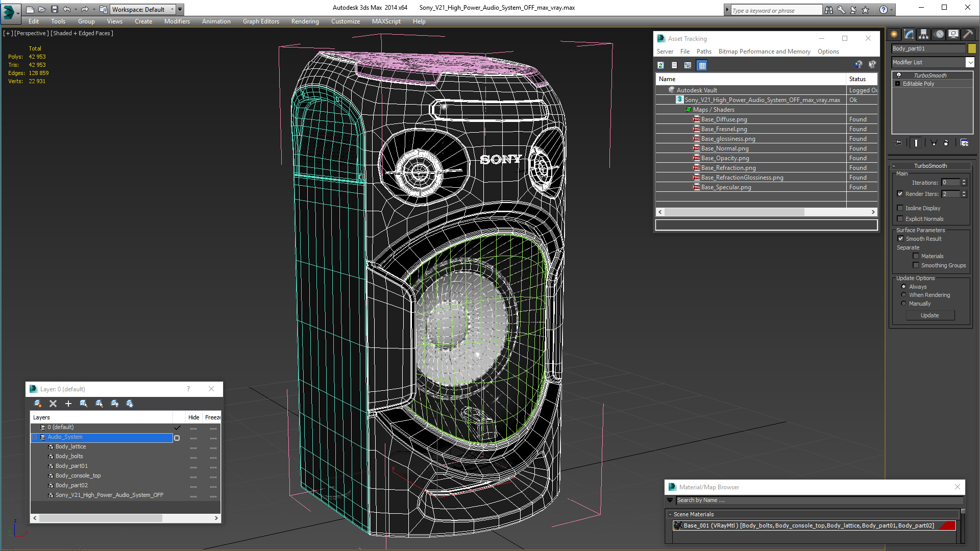Click the Shaded + Edged Faces viewport label

pyautogui.click(x=82, y=33)
